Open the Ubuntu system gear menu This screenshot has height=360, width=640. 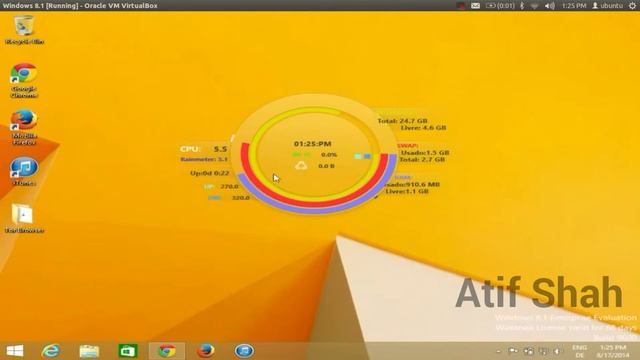(632, 6)
